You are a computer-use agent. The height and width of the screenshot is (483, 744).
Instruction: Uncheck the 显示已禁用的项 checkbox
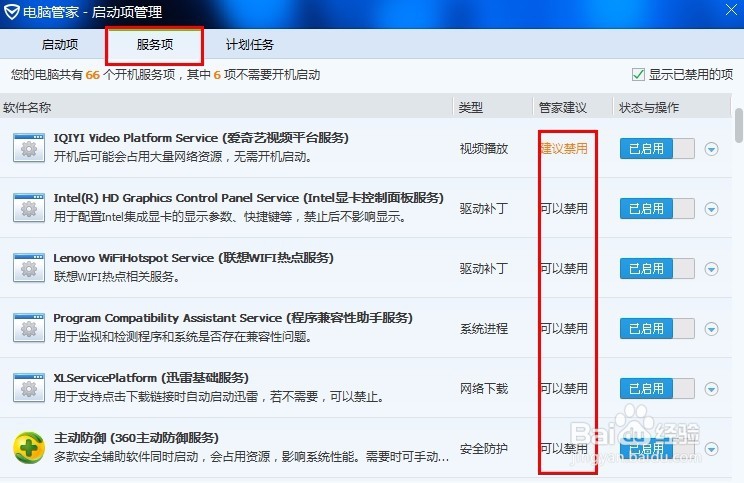(638, 74)
